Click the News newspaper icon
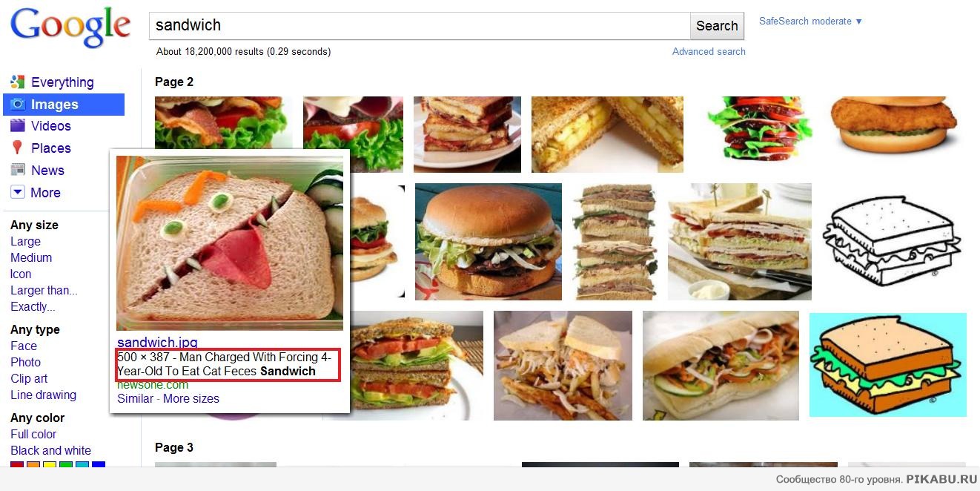The height and width of the screenshot is (491, 980). coord(18,170)
